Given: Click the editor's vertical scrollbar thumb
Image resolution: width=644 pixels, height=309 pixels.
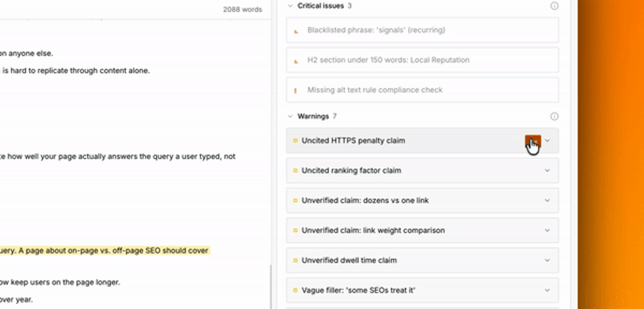Looking at the screenshot, I should pyautogui.click(x=270, y=287).
